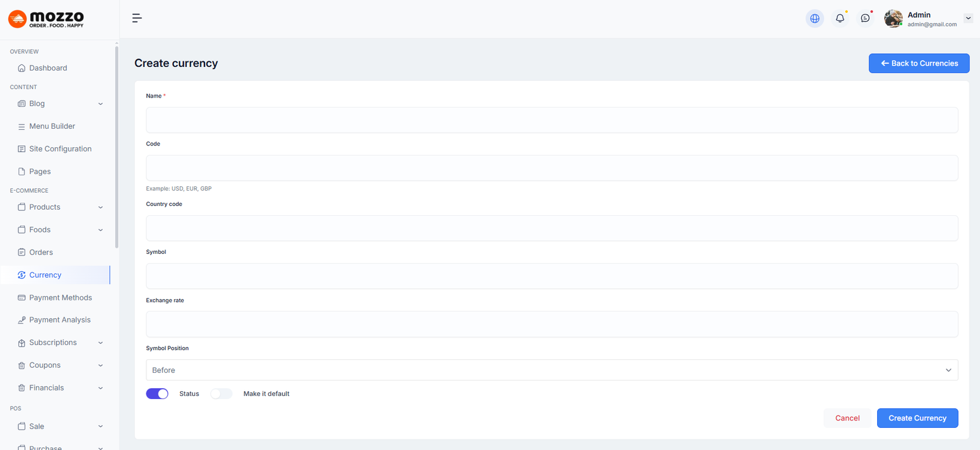This screenshot has width=980, height=450.
Task: Click the Orders icon in sidebar
Action: point(21,253)
